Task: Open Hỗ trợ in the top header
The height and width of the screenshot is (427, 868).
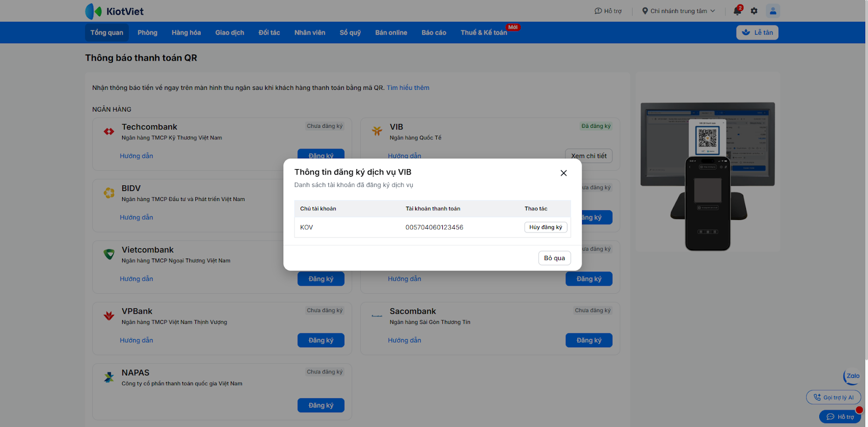Action: (x=608, y=11)
